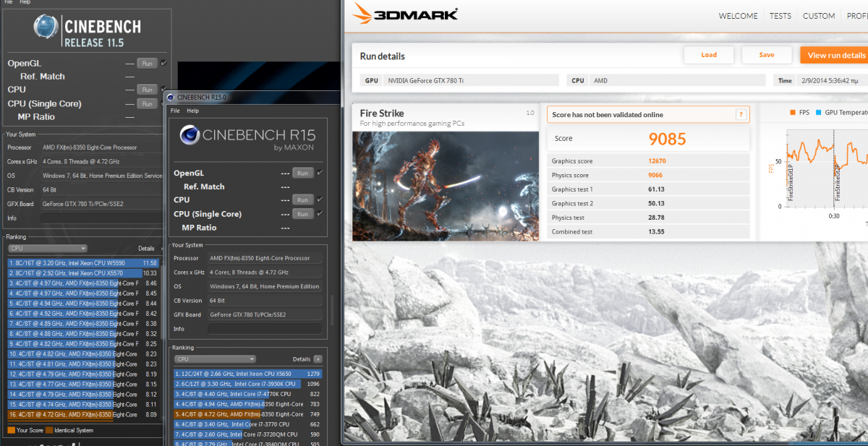This screenshot has width=868, height=446.
Task: Click the Info field in Cinebench 11.5
Action: [x=101, y=218]
